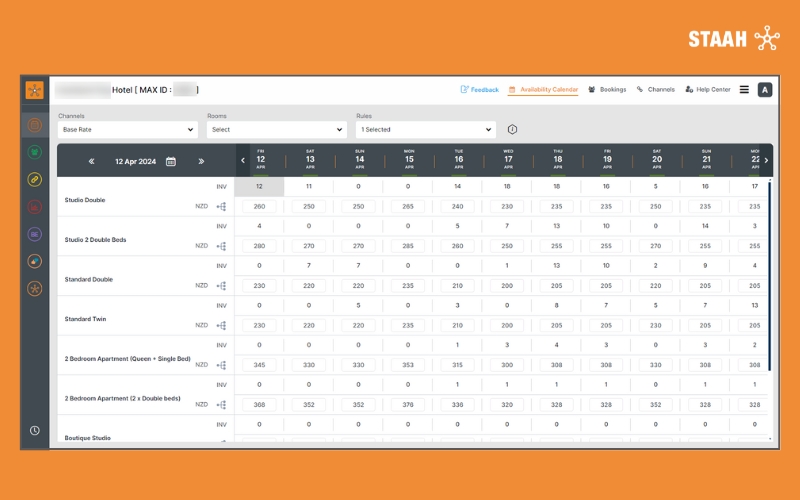This screenshot has height=500, width=800.
Task: Open the orange-blue circle sidebar icon
Action: tap(35, 261)
